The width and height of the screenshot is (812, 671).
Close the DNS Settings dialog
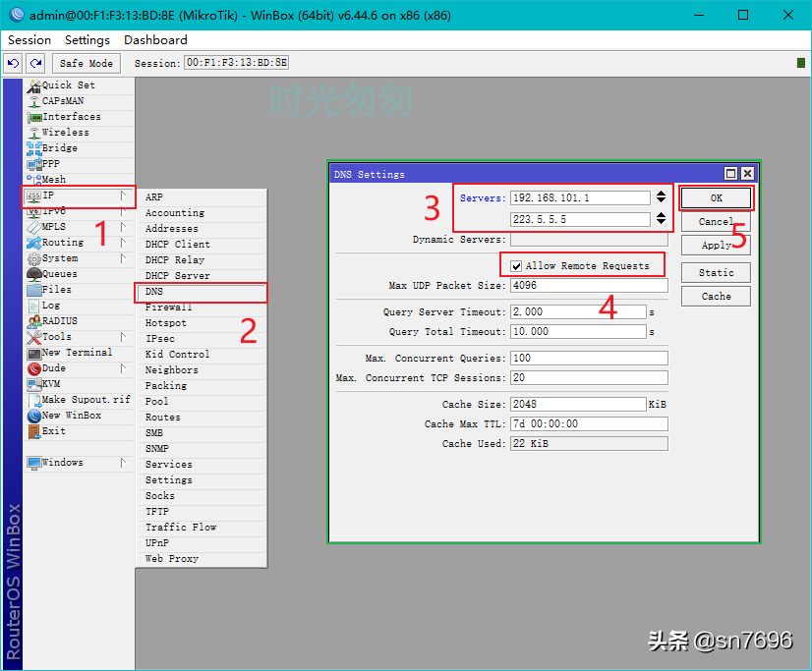[747, 174]
